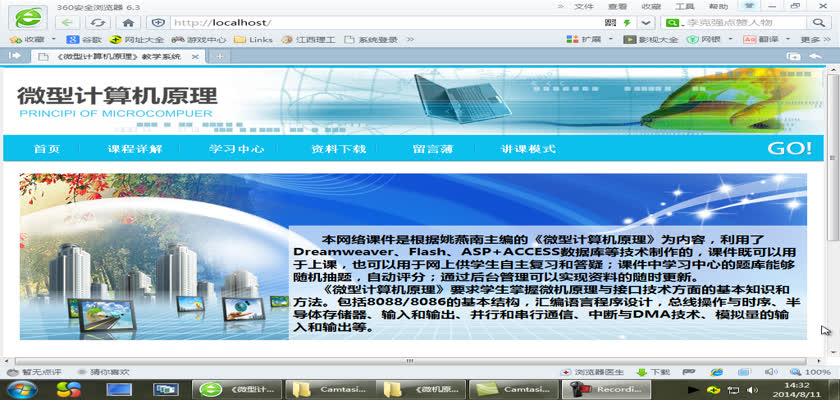Click the green lightning speed-mode icon
Image resolution: width=840 pixels, height=400 pixels.
(627, 22)
